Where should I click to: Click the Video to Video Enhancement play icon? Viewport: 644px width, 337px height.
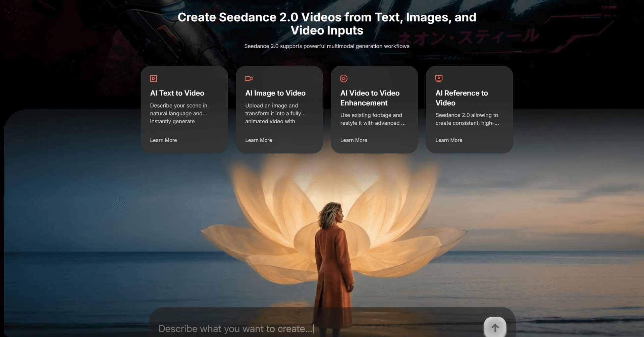pos(344,78)
